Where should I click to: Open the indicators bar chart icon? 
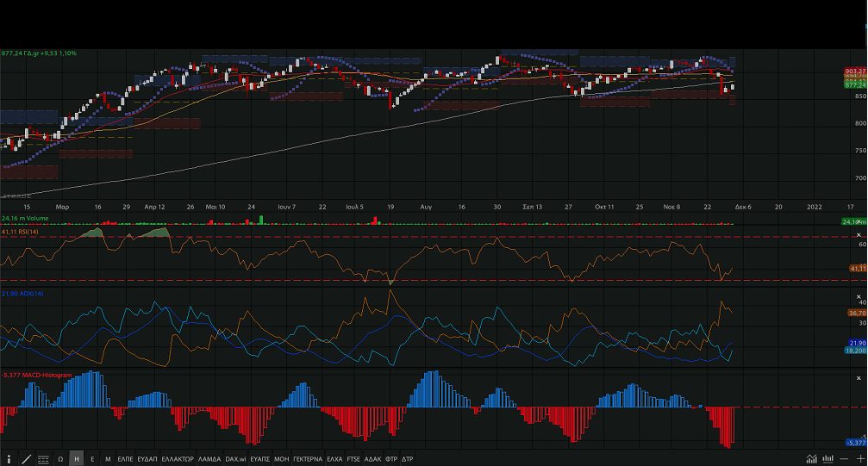[828, 459]
